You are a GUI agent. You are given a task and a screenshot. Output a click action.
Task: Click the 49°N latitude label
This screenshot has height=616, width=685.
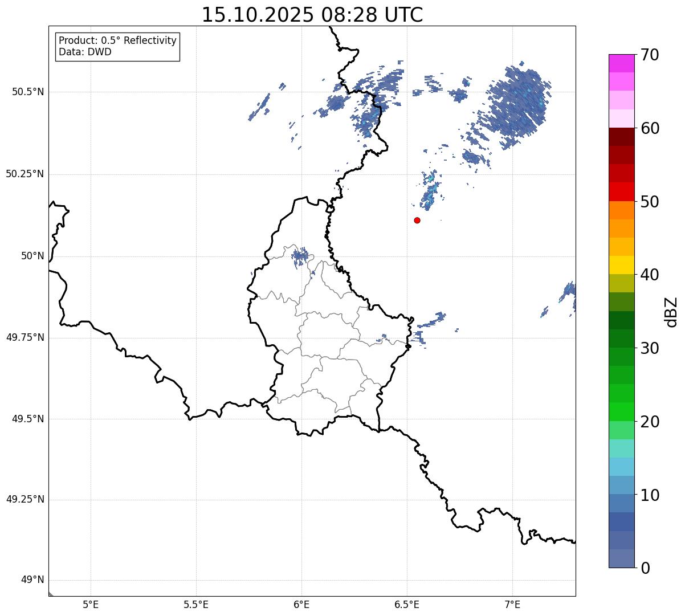[x=32, y=580]
